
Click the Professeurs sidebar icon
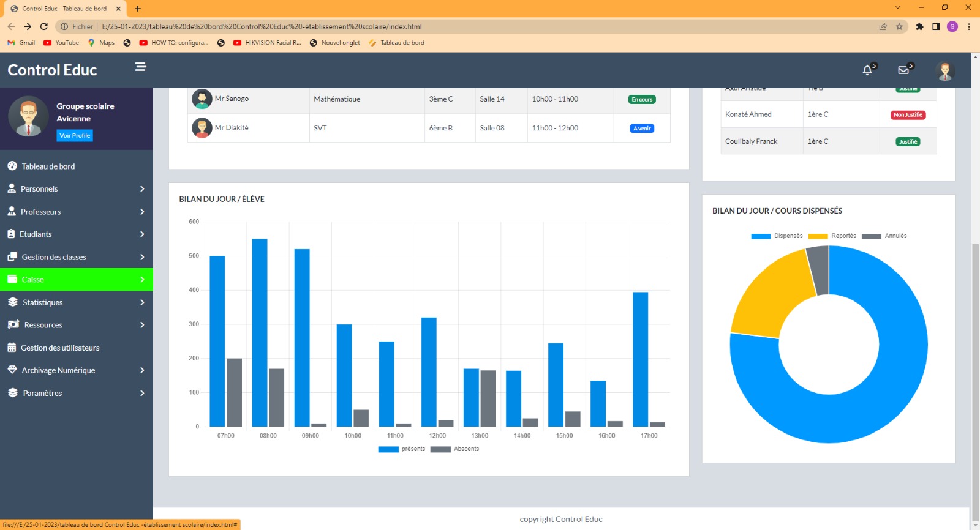point(12,211)
